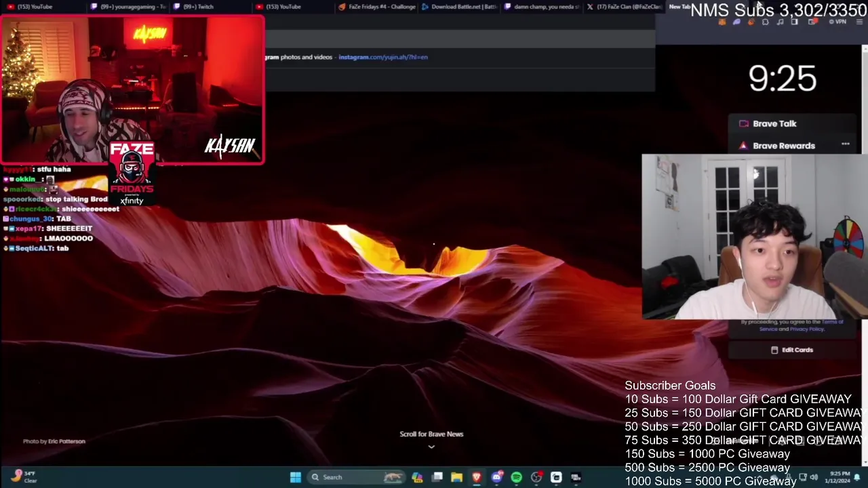Image resolution: width=868 pixels, height=488 pixels.
Task: Open Spotify from the taskbar
Action: pos(516,477)
